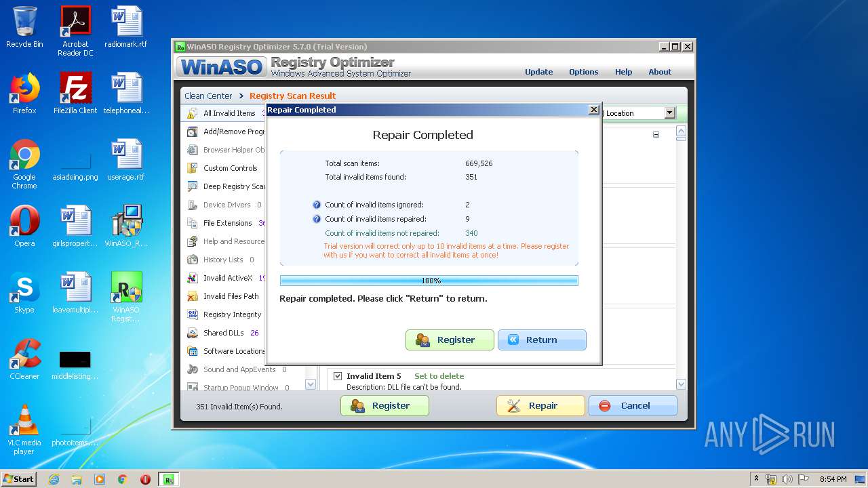Open Internet Explorer from taskbar
This screenshot has width=868, height=488.
54,479
